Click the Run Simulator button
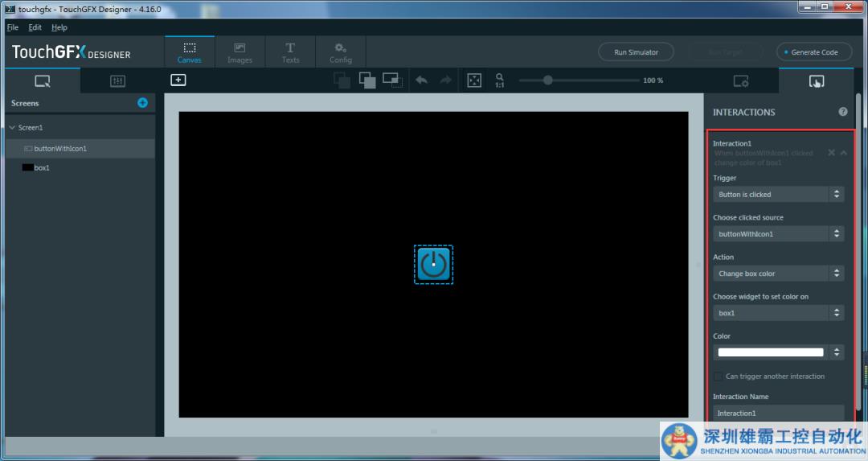This screenshot has width=868, height=461. tap(636, 52)
